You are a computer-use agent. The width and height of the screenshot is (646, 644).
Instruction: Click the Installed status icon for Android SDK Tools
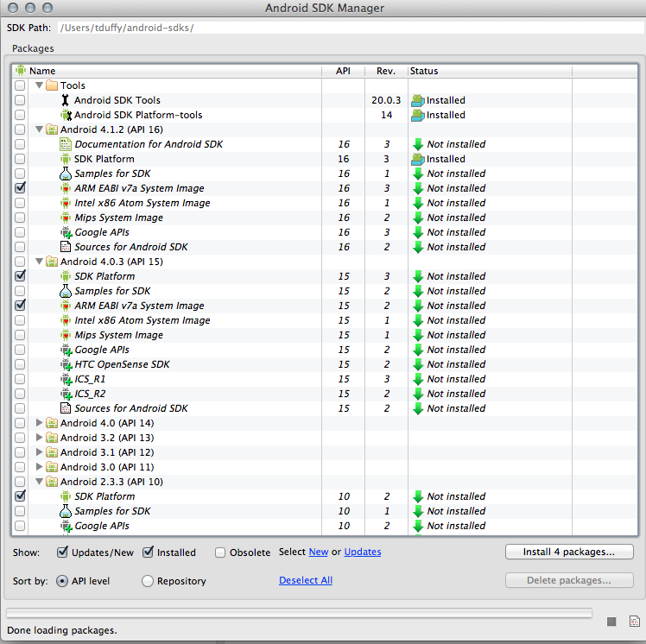[418, 100]
